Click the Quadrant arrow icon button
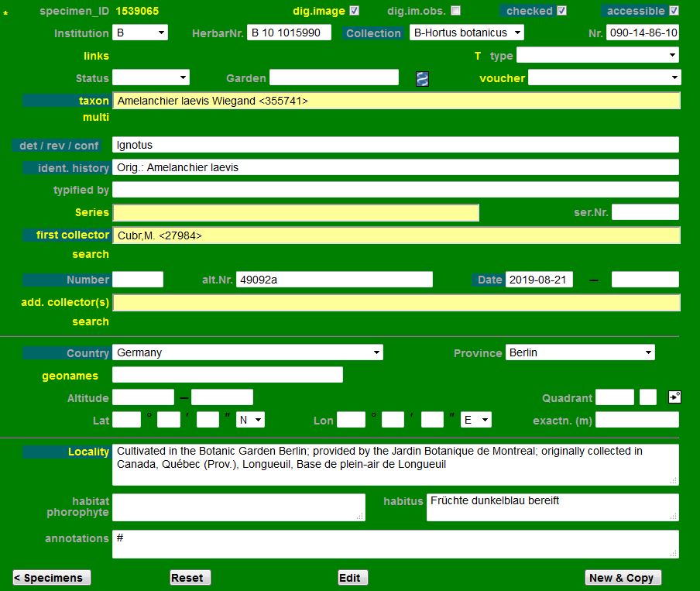The width and height of the screenshot is (700, 591). pyautogui.click(x=674, y=397)
